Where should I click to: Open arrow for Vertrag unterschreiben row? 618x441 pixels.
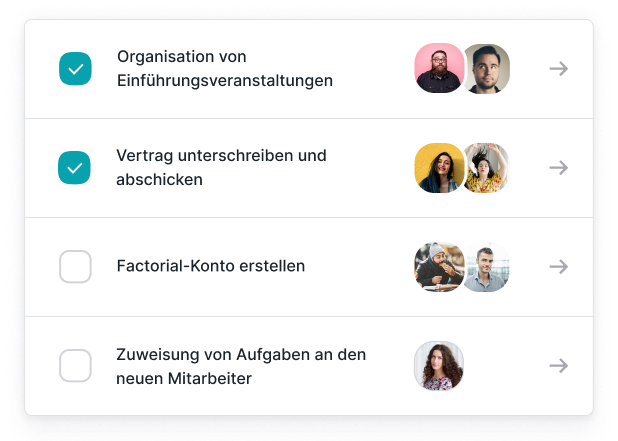(559, 167)
